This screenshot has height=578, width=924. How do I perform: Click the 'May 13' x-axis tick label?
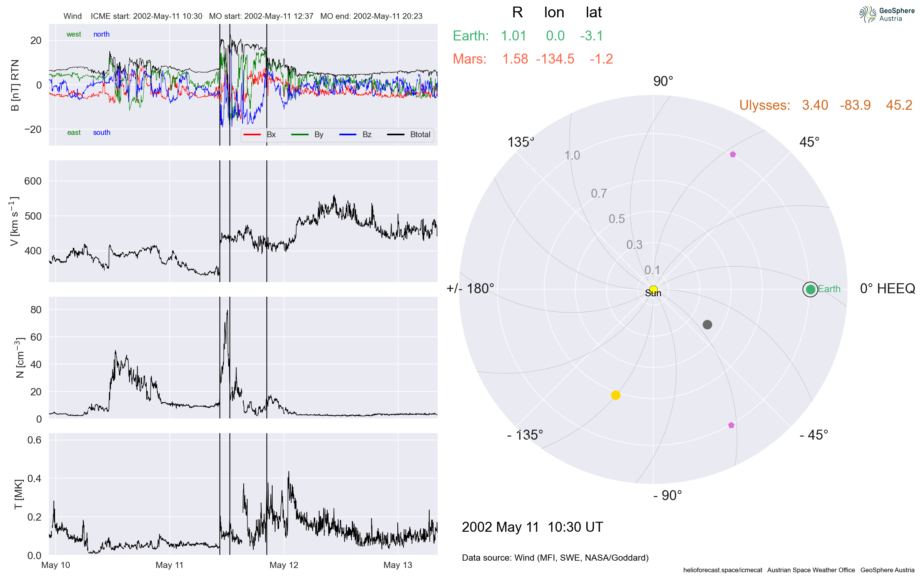pyautogui.click(x=398, y=565)
